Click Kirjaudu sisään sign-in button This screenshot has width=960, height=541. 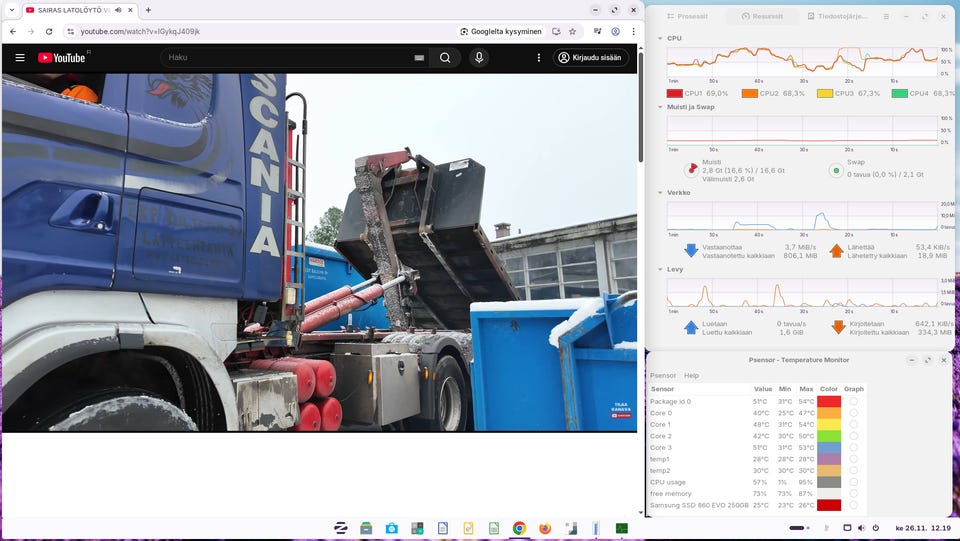pos(591,58)
